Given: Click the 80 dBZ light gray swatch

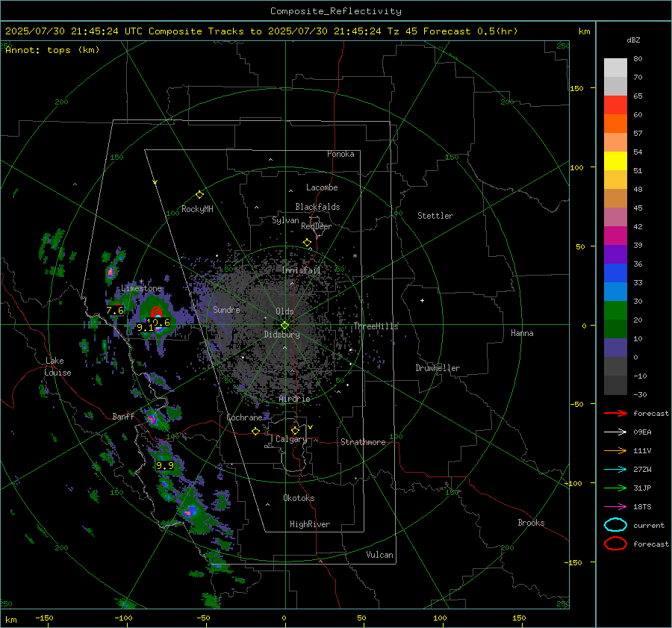Looking at the screenshot, I should coord(615,67).
